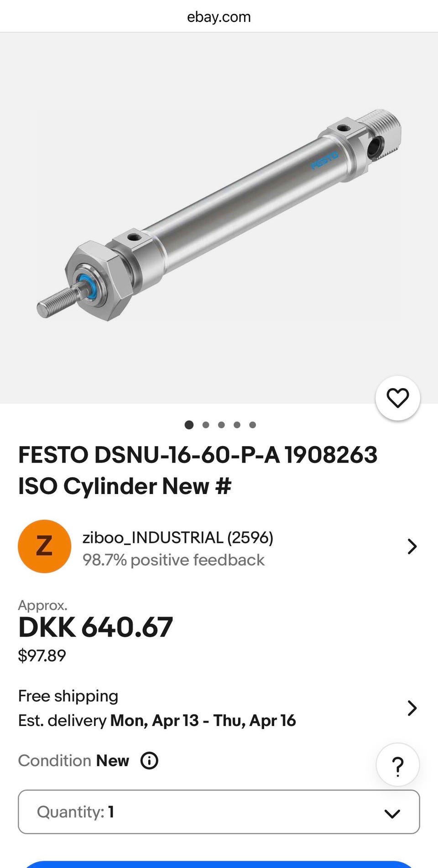Viewport: 438px width, 868px height.
Task: Expand shipping details chevron
Action: [412, 708]
